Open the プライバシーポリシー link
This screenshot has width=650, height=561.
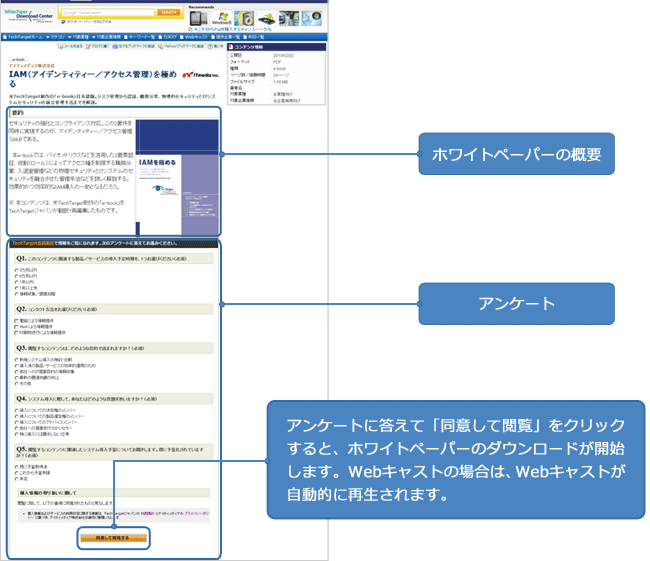point(196,513)
